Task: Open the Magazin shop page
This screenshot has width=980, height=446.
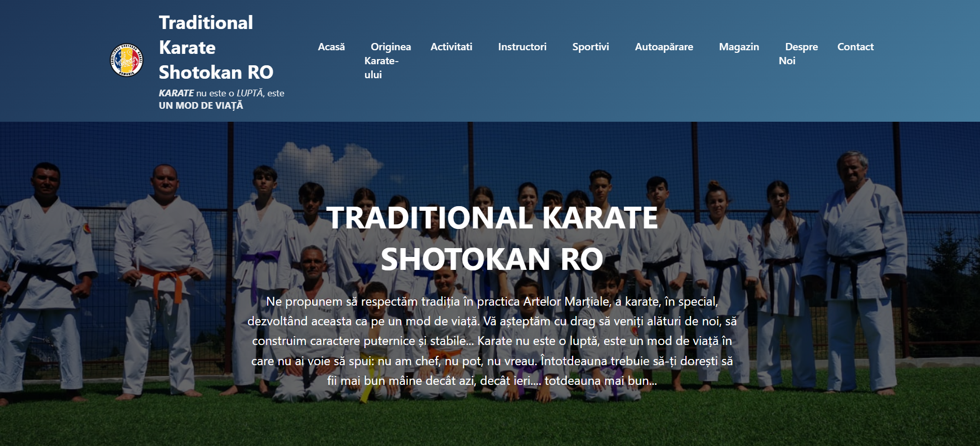Action: click(739, 47)
